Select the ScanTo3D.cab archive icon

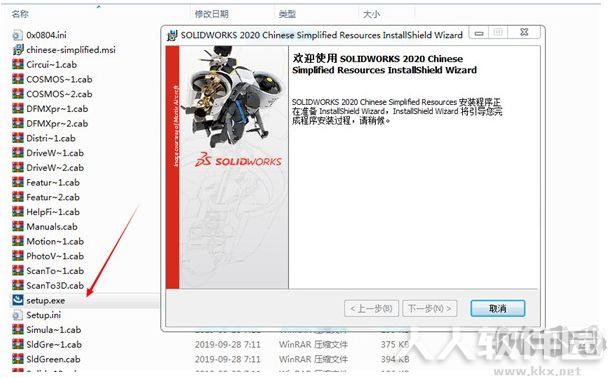click(x=17, y=285)
